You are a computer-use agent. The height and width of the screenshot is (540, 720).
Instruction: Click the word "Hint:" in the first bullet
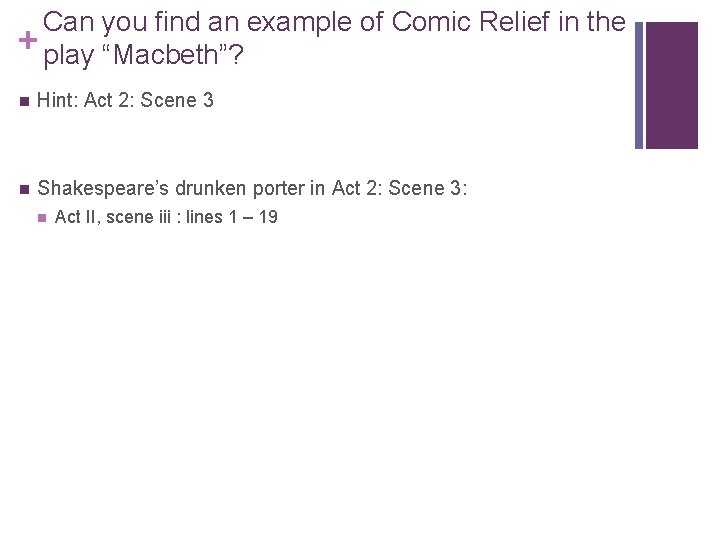pyautogui.click(x=58, y=101)
